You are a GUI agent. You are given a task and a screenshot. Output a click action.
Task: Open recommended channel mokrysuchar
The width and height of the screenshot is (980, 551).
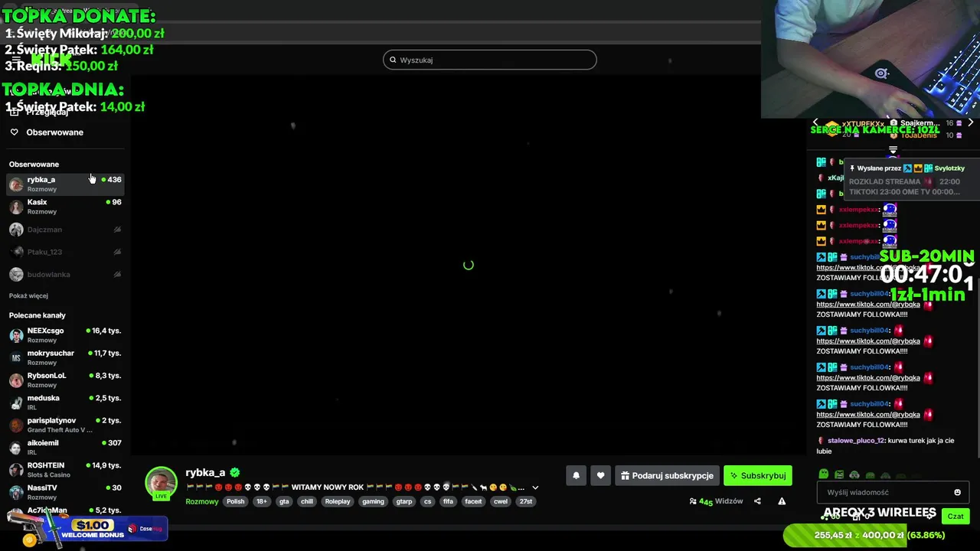(64, 357)
